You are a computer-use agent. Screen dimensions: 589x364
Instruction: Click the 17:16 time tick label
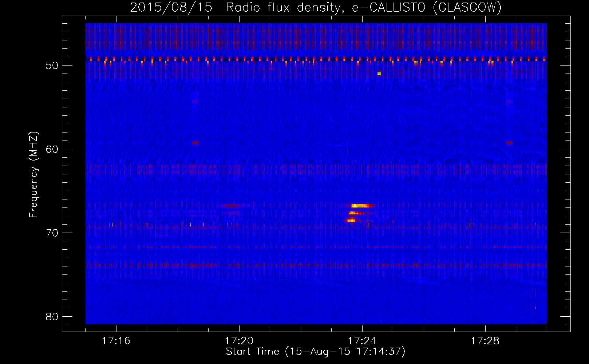coord(116,341)
